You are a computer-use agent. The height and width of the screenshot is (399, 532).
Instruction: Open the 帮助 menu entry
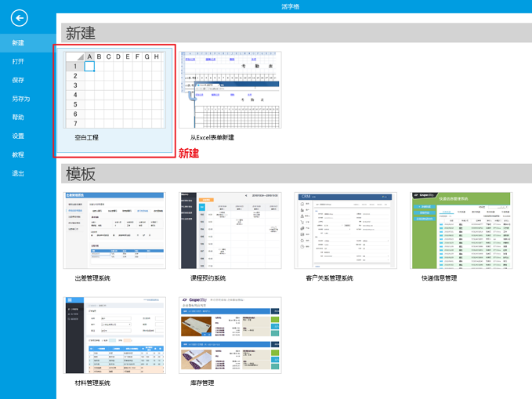coord(18,118)
